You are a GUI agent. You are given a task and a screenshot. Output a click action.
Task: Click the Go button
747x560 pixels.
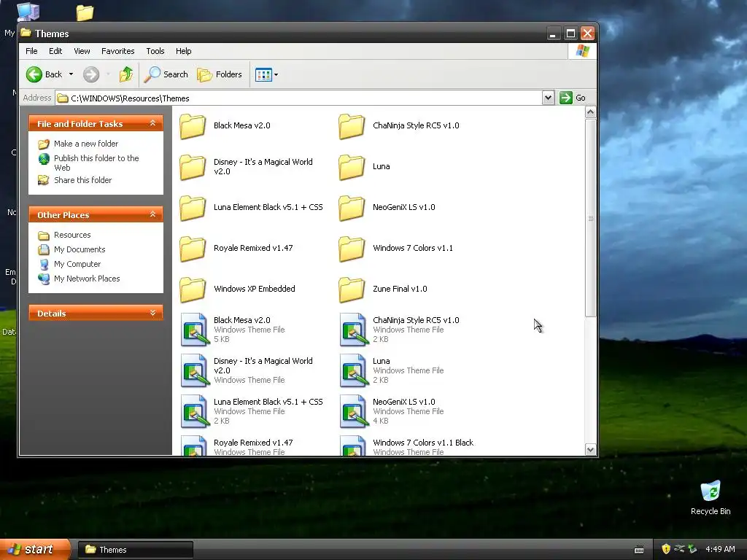tap(573, 98)
